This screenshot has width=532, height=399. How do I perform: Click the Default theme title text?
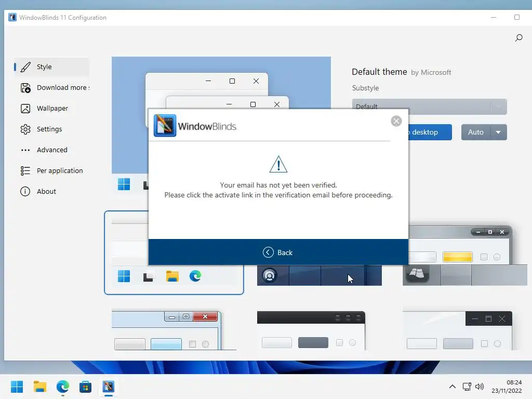tap(379, 72)
